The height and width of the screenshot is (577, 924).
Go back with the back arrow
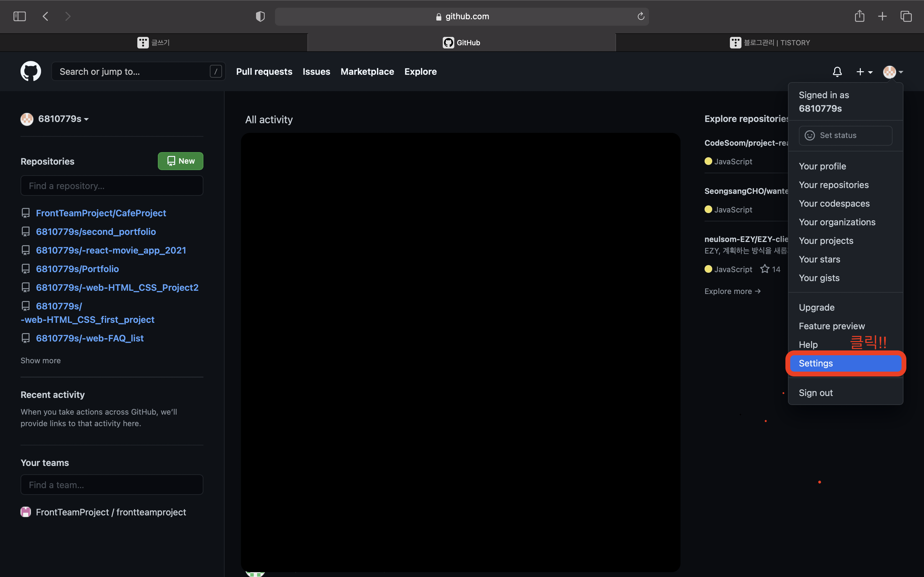coord(46,16)
